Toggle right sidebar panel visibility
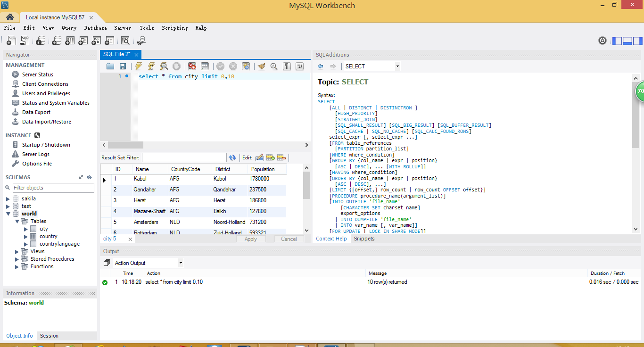 637,41
